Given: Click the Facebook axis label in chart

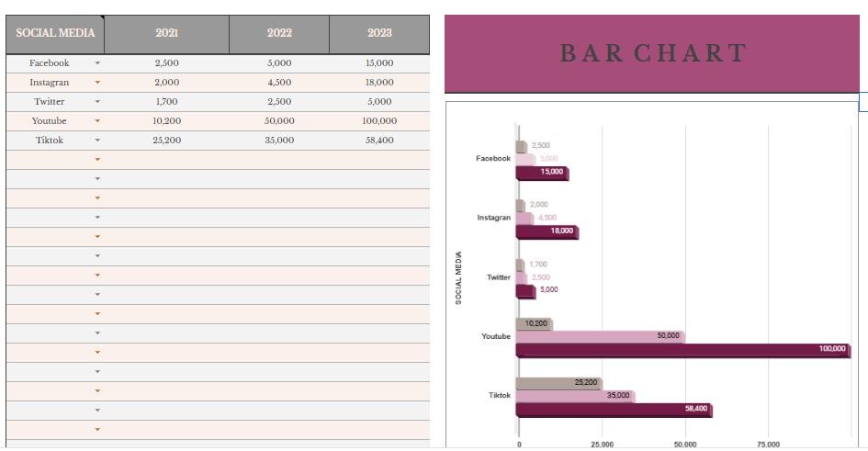Looking at the screenshot, I should [492, 158].
